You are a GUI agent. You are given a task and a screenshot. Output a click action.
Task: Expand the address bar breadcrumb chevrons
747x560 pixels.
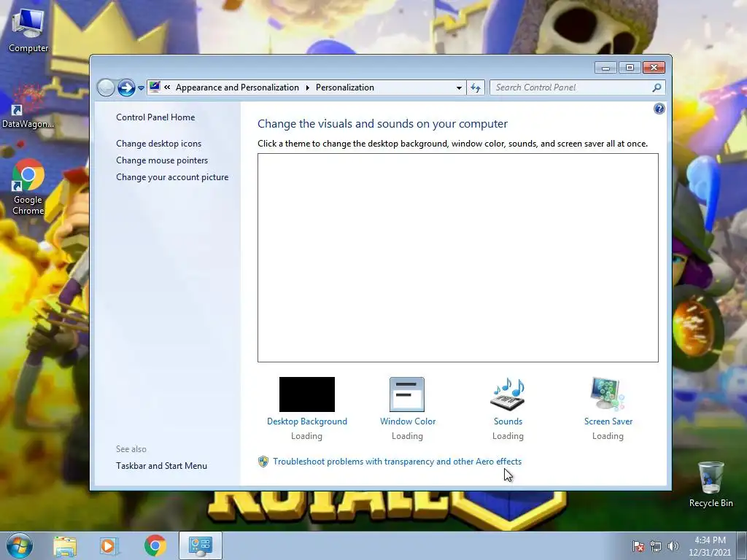pyautogui.click(x=167, y=87)
